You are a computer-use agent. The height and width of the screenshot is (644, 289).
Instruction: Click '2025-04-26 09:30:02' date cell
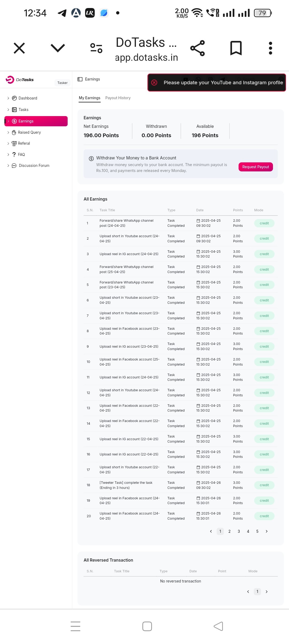(208, 485)
